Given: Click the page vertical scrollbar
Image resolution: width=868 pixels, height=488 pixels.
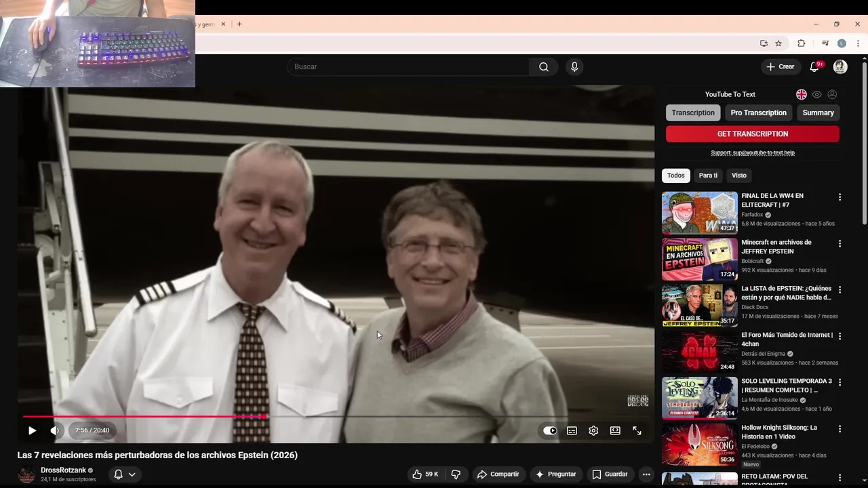Looking at the screenshot, I should 864,143.
